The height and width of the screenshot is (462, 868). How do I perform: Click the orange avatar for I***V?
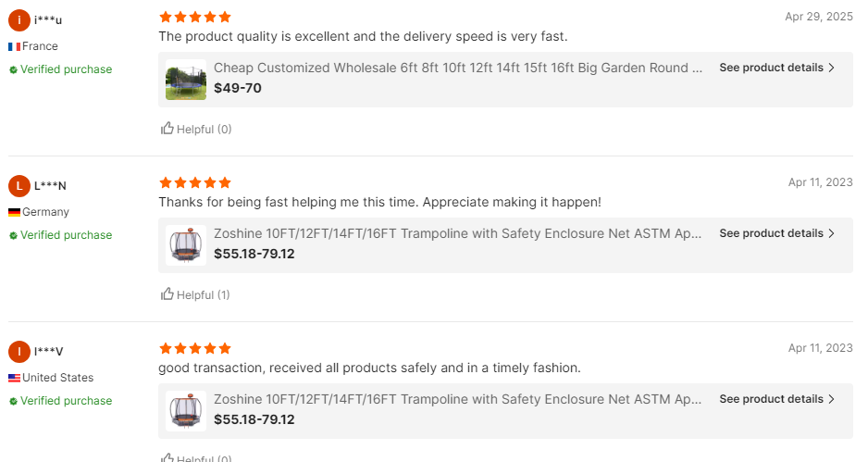[19, 352]
